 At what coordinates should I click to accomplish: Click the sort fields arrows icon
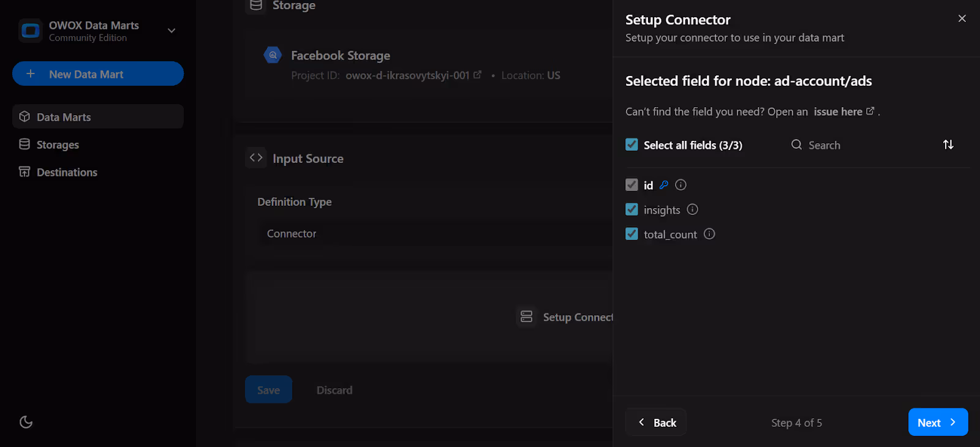tap(948, 145)
